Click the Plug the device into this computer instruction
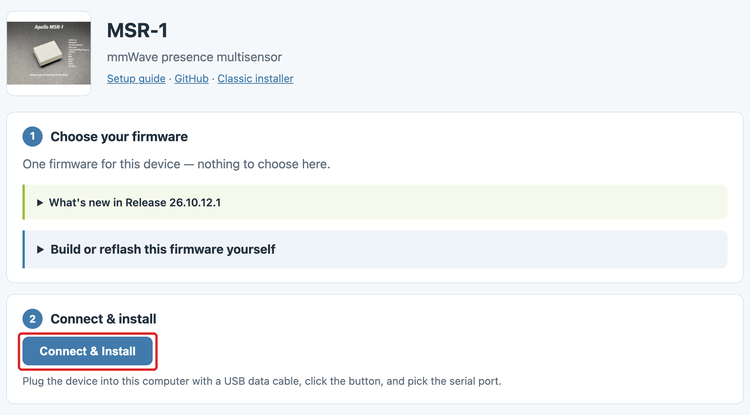The height and width of the screenshot is (415, 750). (x=262, y=381)
